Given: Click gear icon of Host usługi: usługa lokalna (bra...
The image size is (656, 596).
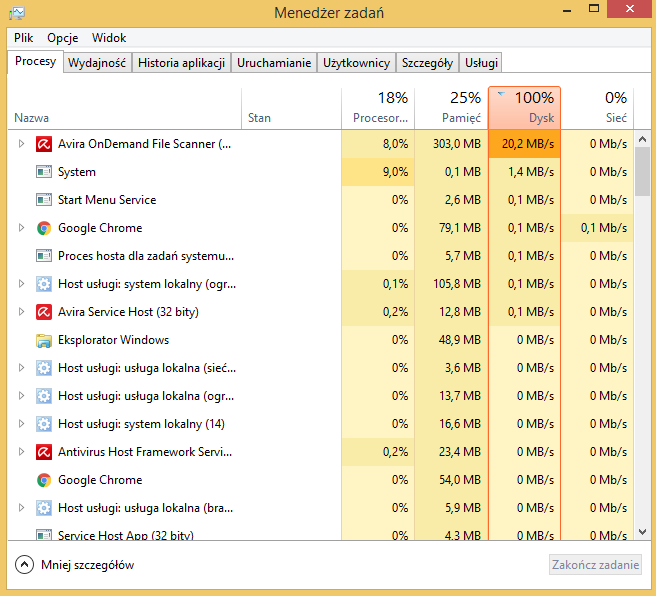Looking at the screenshot, I should click(x=44, y=508).
